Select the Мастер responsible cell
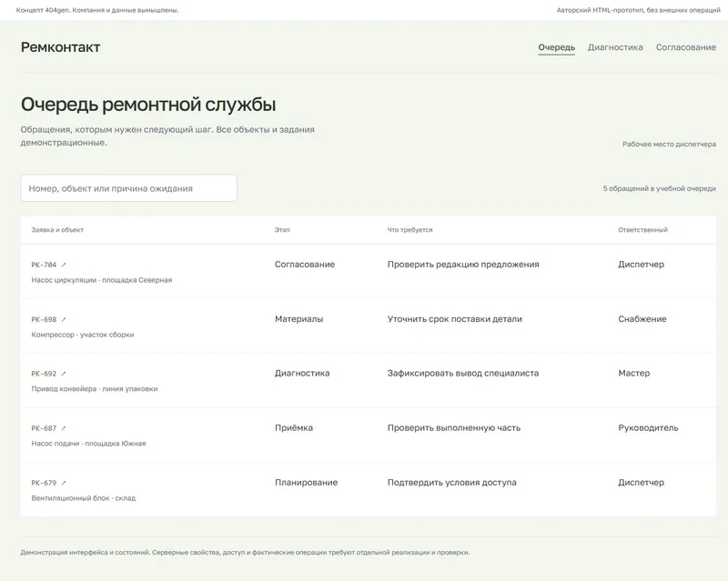Screen dimensions: 728x581 (633, 374)
